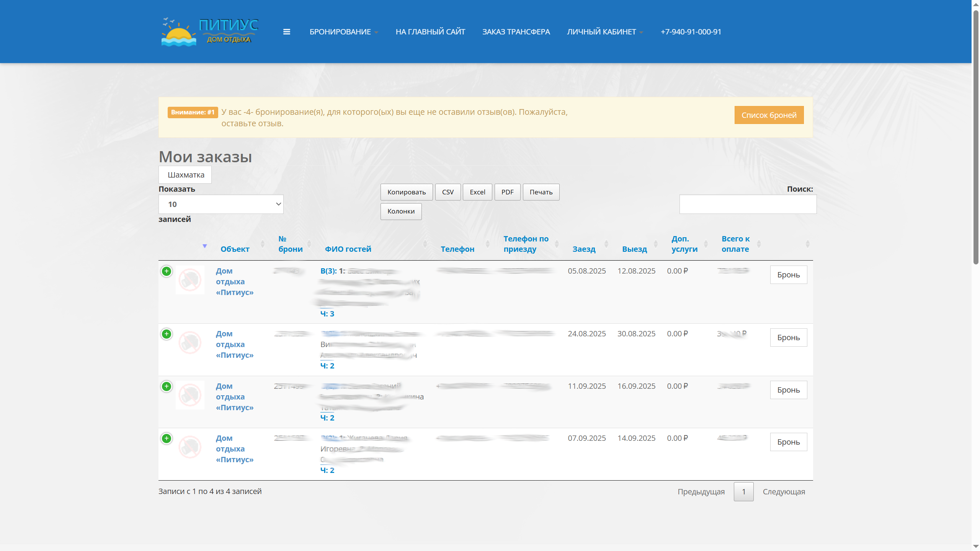This screenshot has width=980, height=551.
Task: Sort table by Телефон column
Action: pyautogui.click(x=457, y=249)
